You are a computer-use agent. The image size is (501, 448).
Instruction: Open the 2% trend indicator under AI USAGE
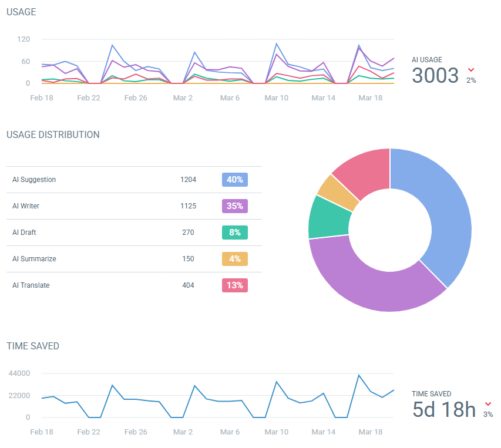click(x=471, y=80)
